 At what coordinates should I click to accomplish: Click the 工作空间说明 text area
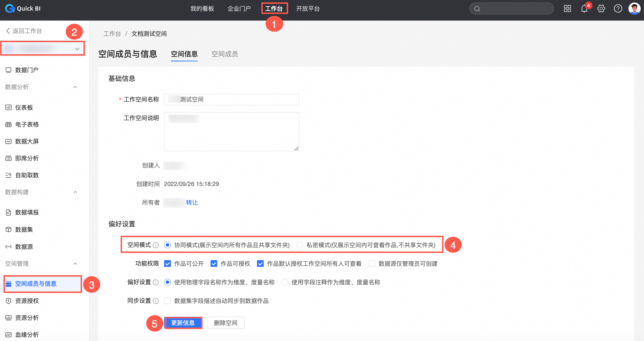(231, 132)
